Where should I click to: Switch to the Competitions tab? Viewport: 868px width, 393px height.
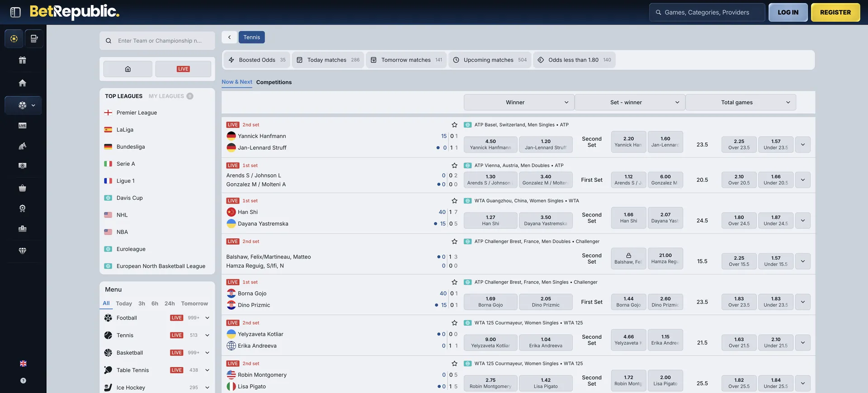tap(274, 82)
